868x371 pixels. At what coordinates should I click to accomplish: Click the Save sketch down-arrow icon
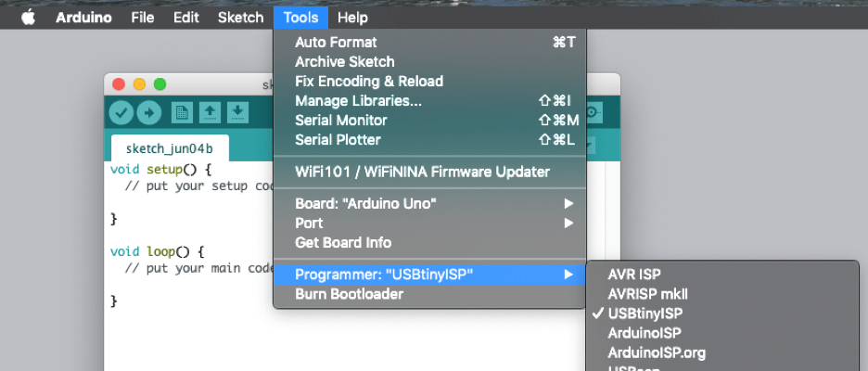click(x=238, y=112)
